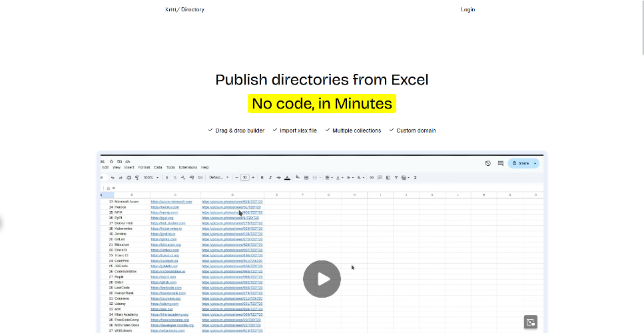Viewport: 644px width, 333px height.
Task: Click the percent format icon
Action: coord(175,178)
